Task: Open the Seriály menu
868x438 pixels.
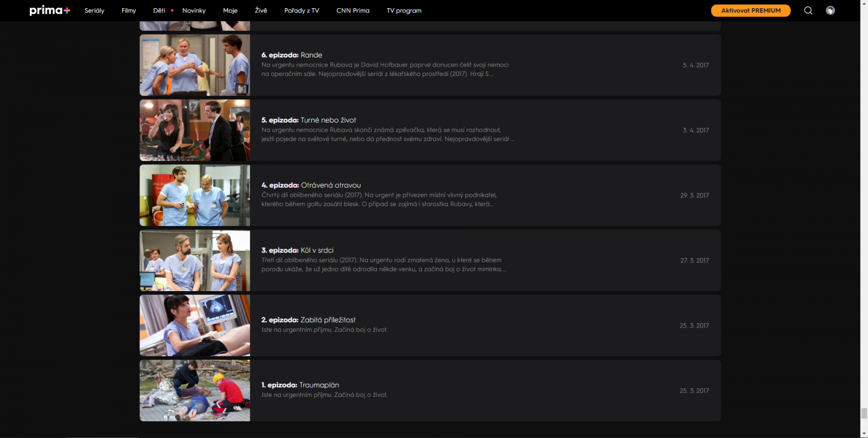Action: coord(94,10)
